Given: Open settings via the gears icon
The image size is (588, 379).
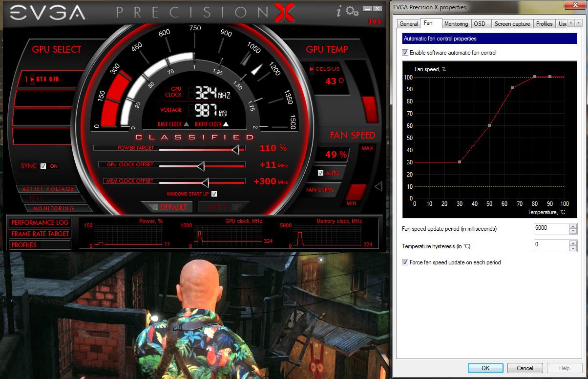Looking at the screenshot, I should (x=352, y=12).
